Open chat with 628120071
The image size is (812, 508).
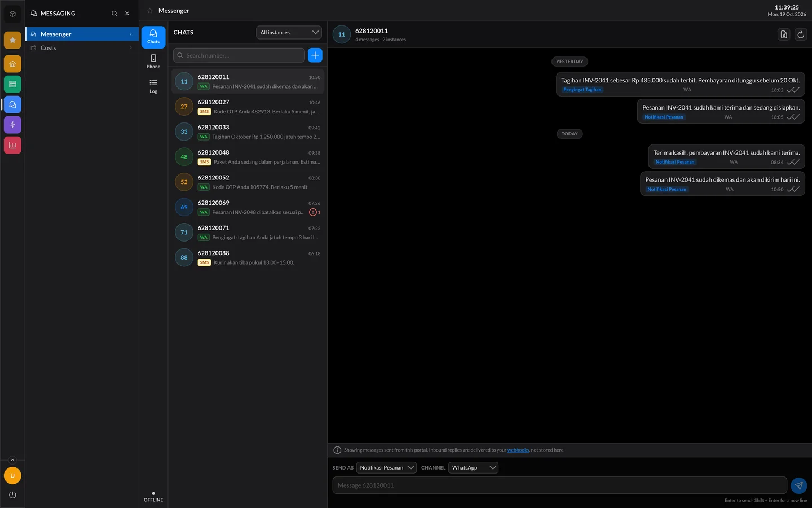[248, 233]
